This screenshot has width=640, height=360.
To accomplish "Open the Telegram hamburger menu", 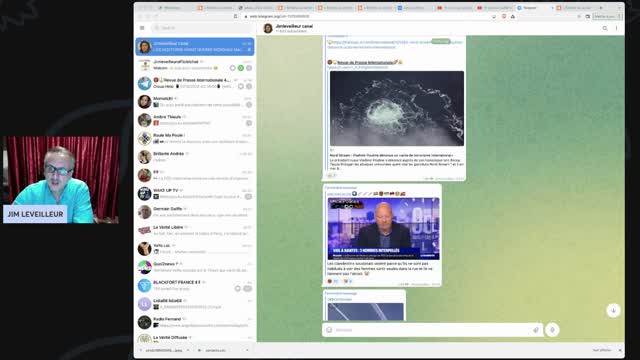I will [x=142, y=28].
